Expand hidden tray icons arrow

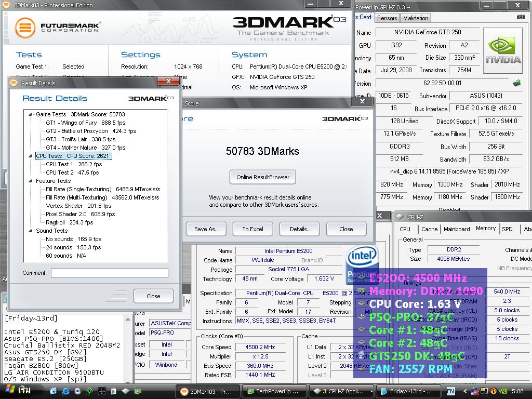coord(465,391)
